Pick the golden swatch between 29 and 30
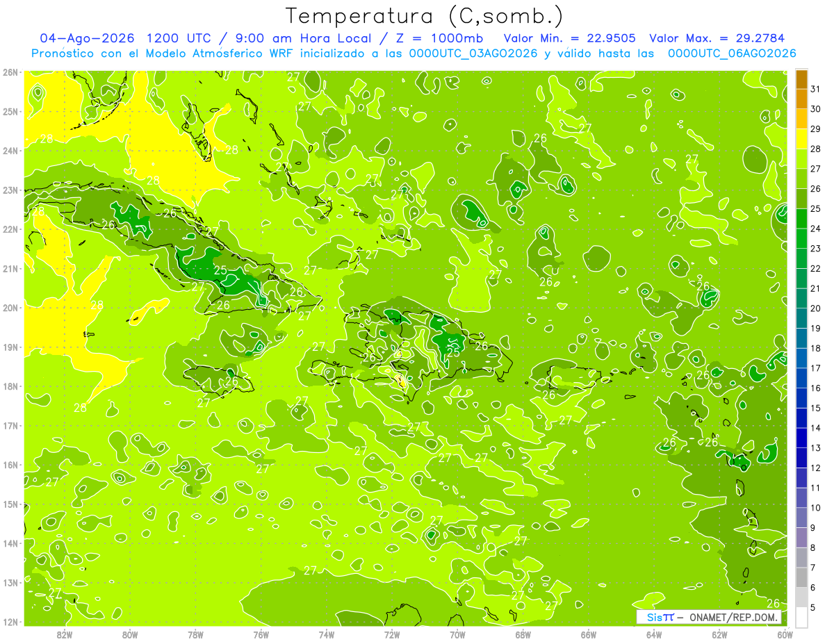 [801, 119]
